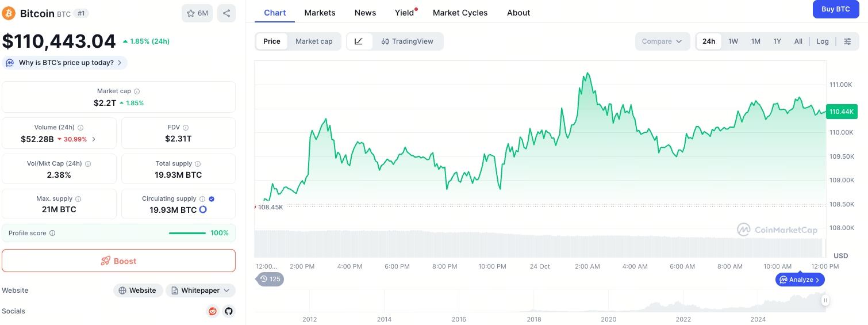Screen dimensions: 868x325
Task: Switch to the Markets tab
Action: tap(320, 13)
